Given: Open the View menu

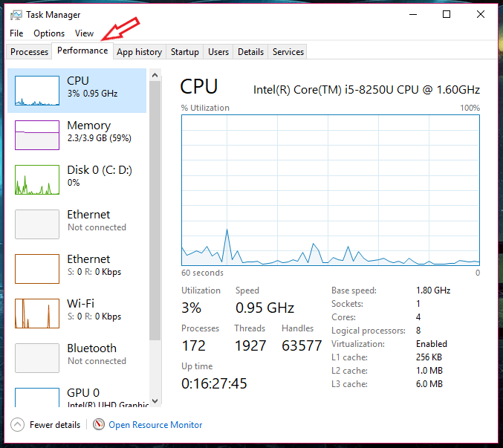Looking at the screenshot, I should tap(84, 33).
